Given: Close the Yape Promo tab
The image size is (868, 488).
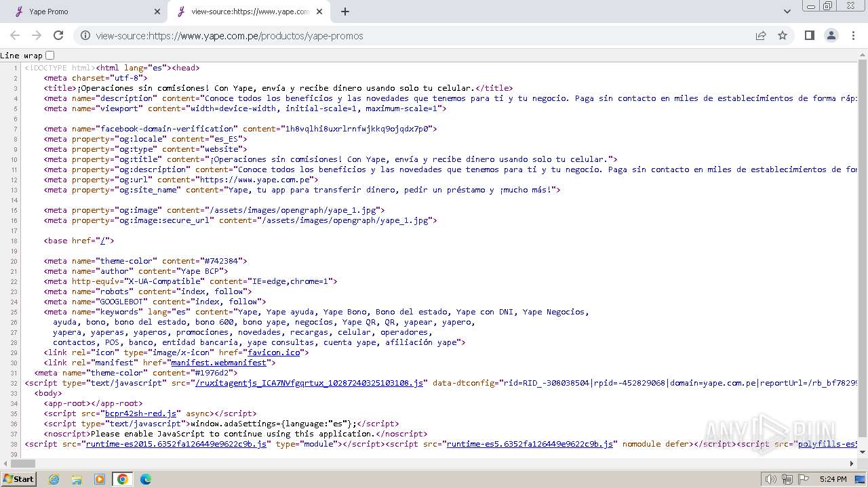Looking at the screenshot, I should click(157, 12).
